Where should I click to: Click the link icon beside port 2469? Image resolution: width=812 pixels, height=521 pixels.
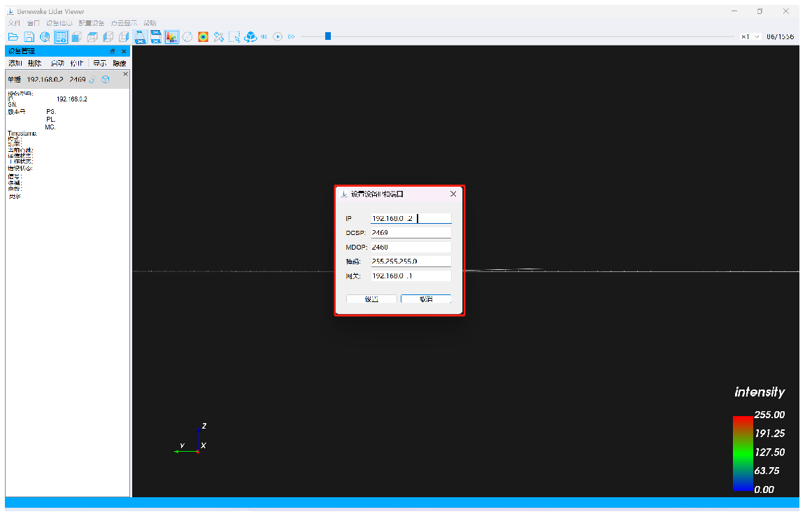point(92,80)
